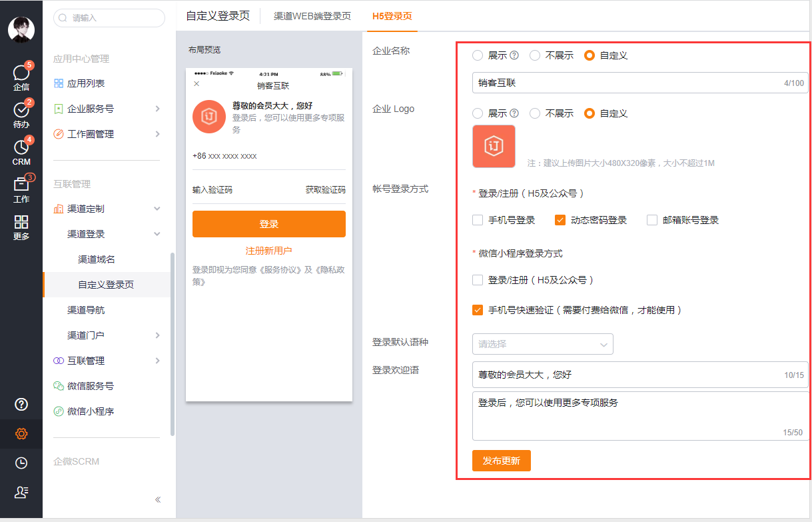Screen dimensions: 812x522
Task: Switch to 渠道WEB端登录页 tab
Action: click(x=312, y=16)
